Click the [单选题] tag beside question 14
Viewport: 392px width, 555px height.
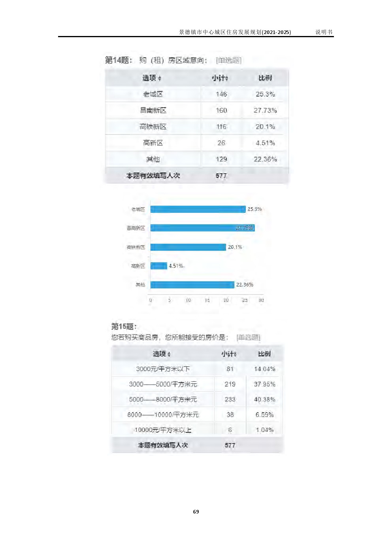(x=228, y=60)
